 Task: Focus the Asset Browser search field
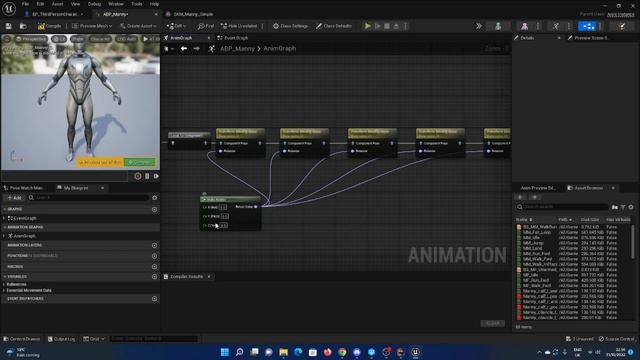click(x=562, y=207)
